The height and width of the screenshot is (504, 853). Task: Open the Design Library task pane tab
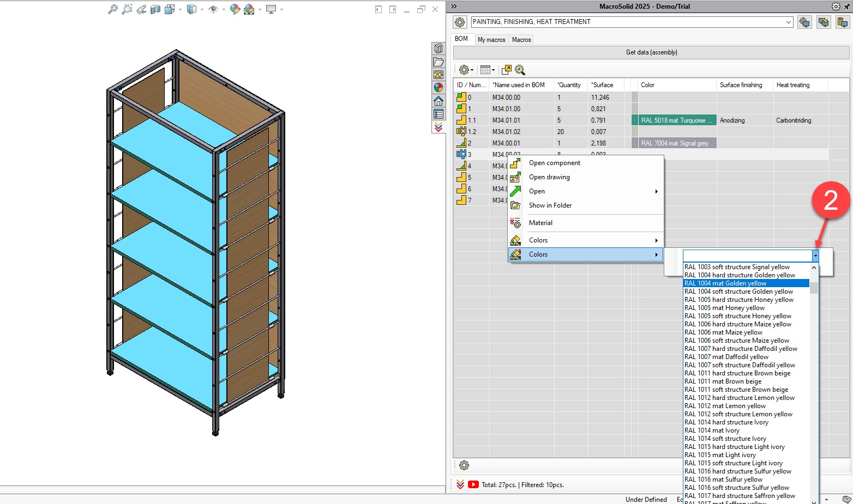tap(438, 48)
